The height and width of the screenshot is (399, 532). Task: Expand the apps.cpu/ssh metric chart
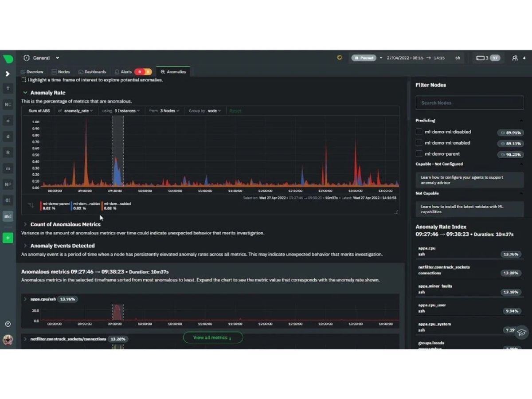tap(25, 299)
